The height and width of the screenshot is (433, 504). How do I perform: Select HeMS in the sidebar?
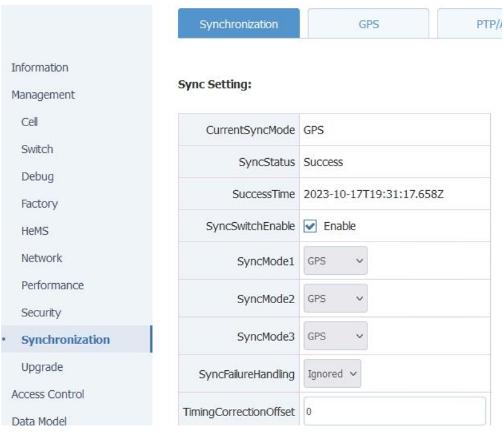[x=35, y=231]
